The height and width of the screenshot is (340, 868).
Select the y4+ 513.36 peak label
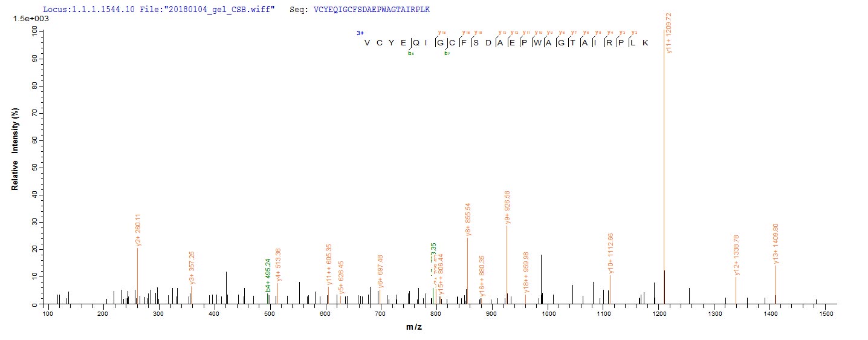(x=278, y=264)
